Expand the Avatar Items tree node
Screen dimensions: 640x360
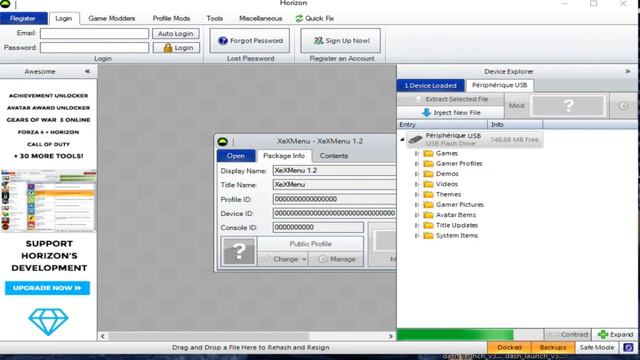[417, 215]
